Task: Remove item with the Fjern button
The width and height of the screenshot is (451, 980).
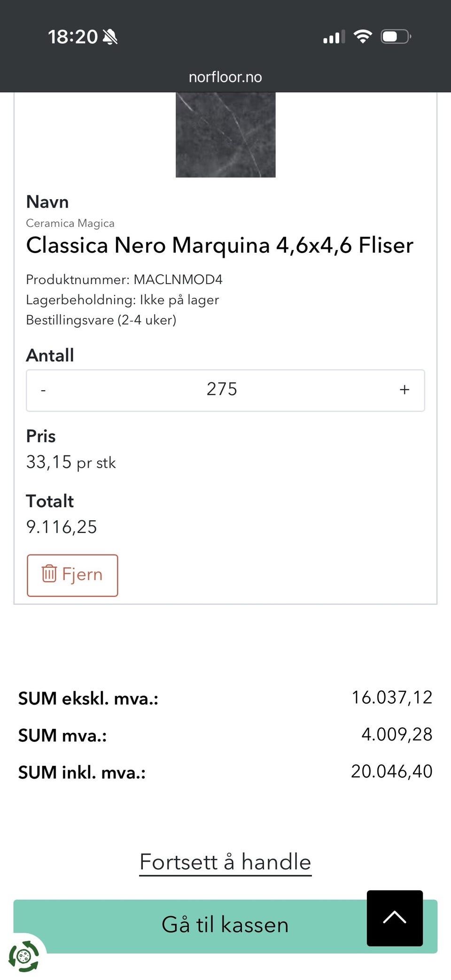Action: pyautogui.click(x=72, y=575)
